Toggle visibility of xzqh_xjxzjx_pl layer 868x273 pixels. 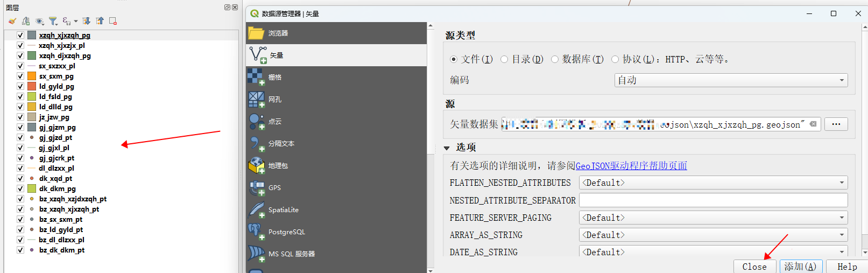(20, 45)
